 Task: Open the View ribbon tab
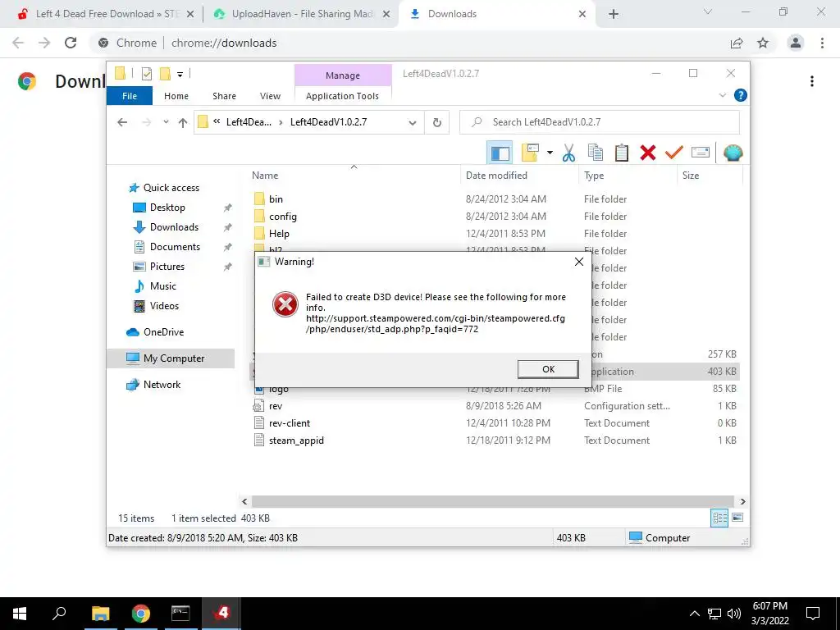[x=270, y=96]
